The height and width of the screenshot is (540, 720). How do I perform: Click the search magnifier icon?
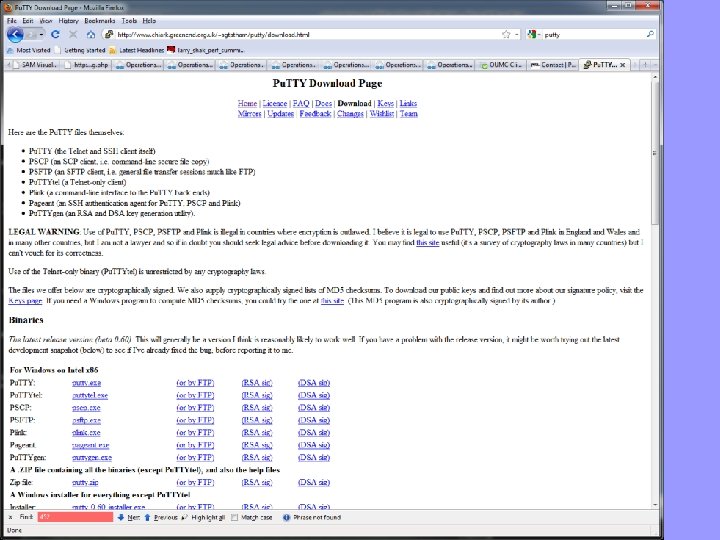pyautogui.click(x=650, y=34)
